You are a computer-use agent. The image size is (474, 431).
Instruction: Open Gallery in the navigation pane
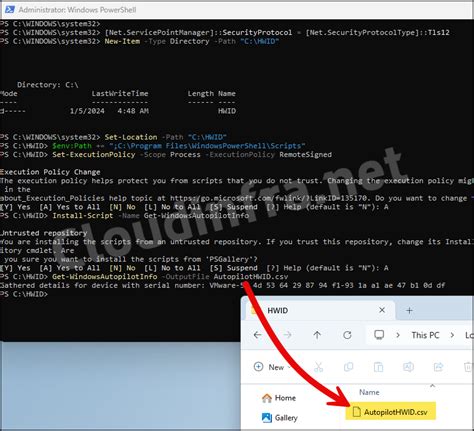(x=280, y=418)
